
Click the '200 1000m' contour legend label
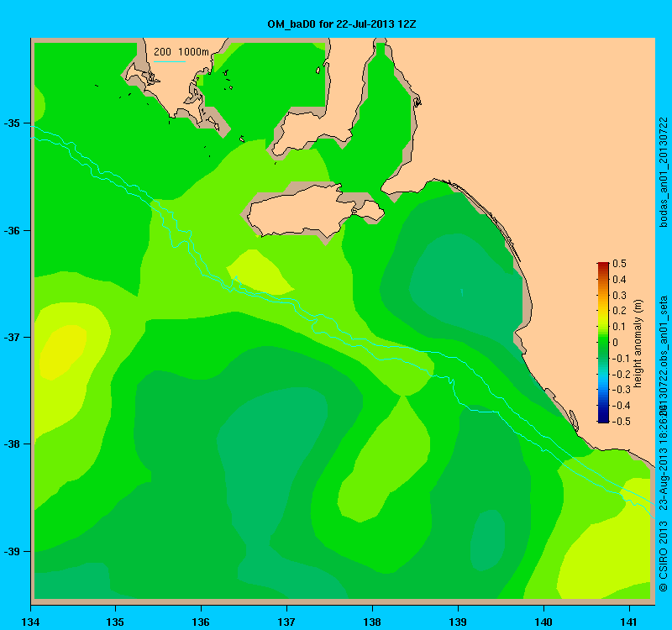click(x=181, y=52)
